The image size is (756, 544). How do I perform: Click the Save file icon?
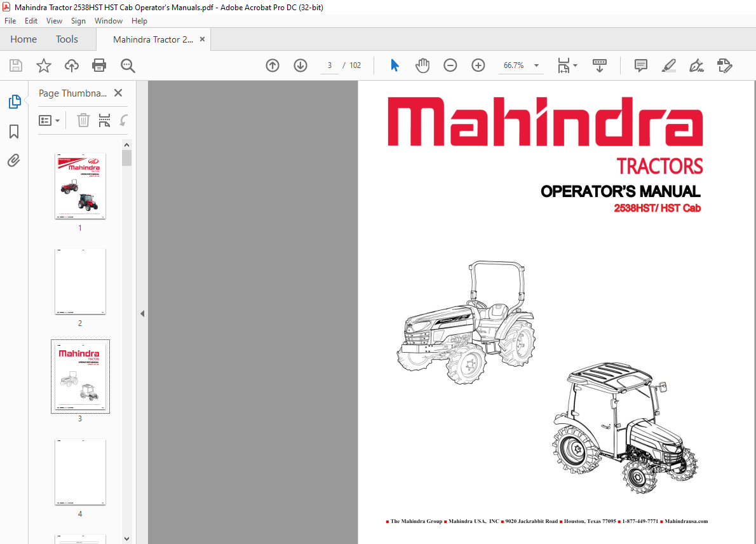point(16,65)
